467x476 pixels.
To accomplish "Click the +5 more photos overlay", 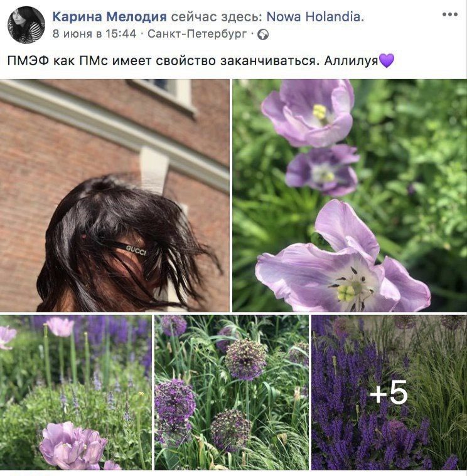I will coord(389,392).
